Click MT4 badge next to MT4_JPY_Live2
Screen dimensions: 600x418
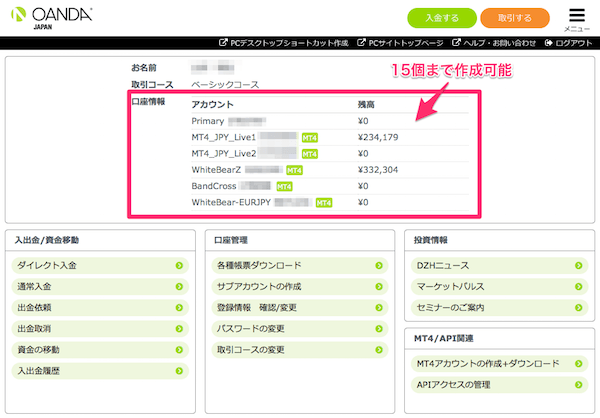coord(310,154)
